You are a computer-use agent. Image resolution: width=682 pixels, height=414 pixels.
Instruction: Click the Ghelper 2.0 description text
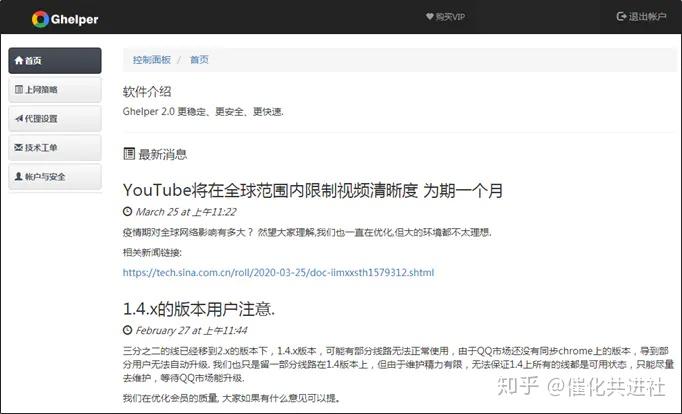click(x=203, y=112)
